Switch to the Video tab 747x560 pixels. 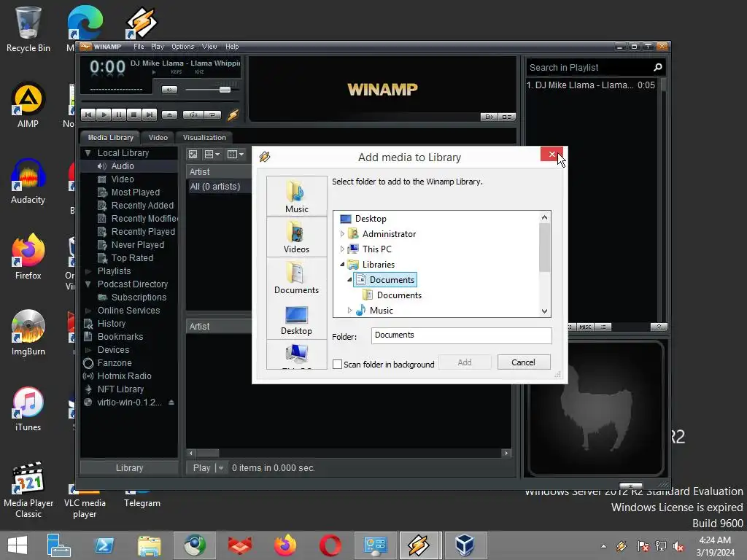(158, 138)
